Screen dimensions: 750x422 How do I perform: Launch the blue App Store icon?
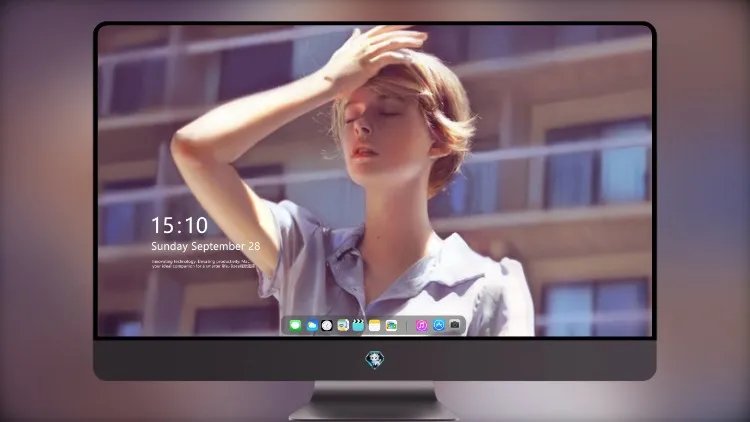(439, 325)
